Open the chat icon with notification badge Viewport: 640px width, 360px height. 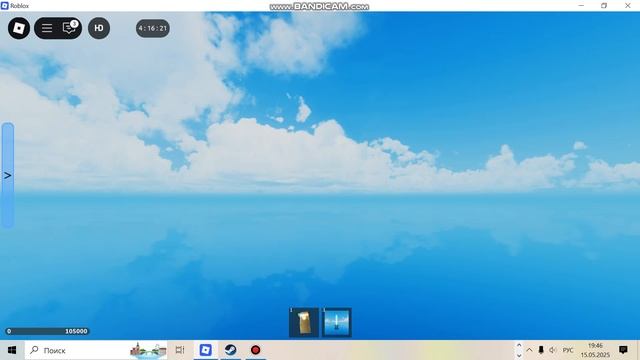pos(69,27)
